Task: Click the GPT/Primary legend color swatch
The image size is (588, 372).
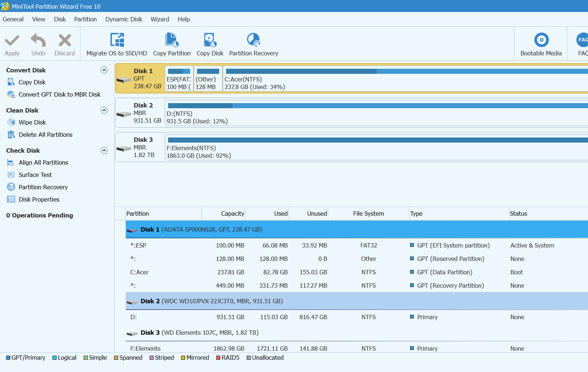Action: [8, 358]
